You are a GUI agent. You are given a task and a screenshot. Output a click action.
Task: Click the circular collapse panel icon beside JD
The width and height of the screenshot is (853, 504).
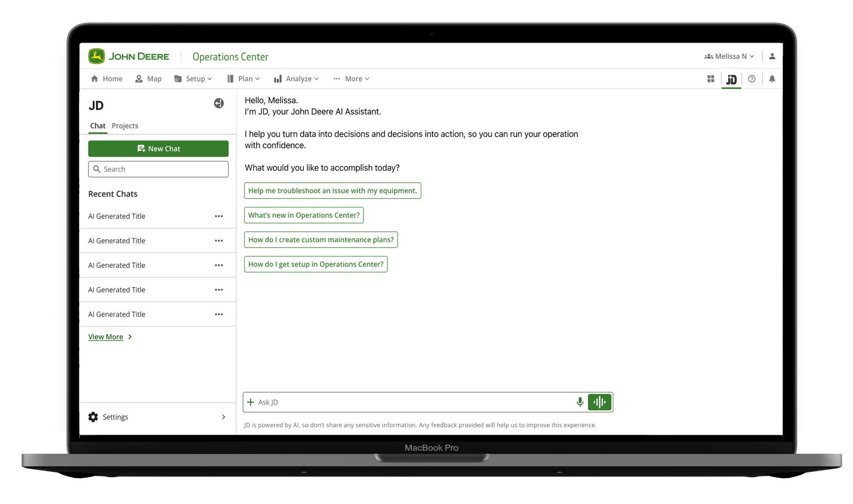[x=219, y=103]
